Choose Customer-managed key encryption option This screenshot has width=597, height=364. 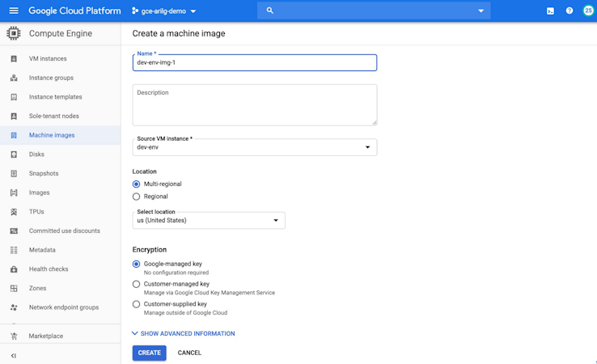point(136,285)
